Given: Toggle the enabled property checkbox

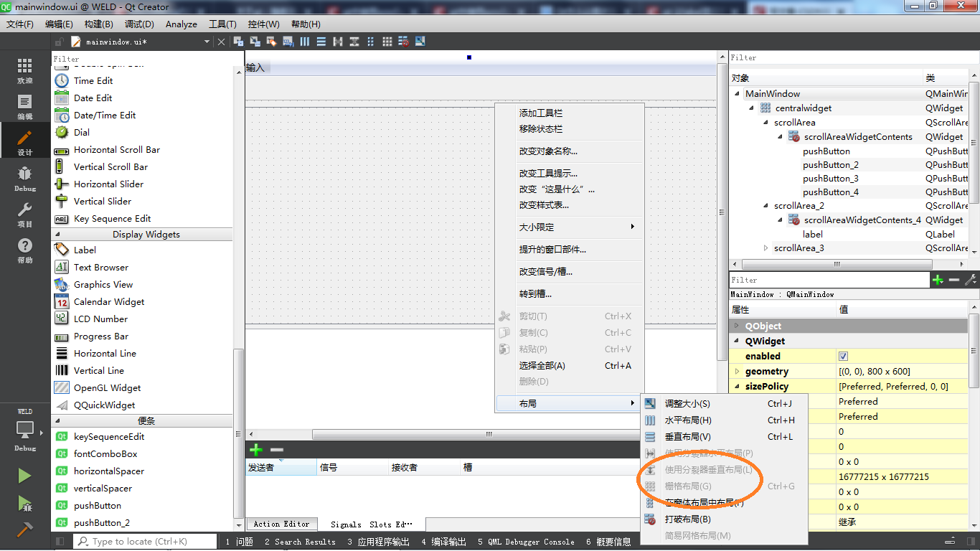Looking at the screenshot, I should 843,357.
